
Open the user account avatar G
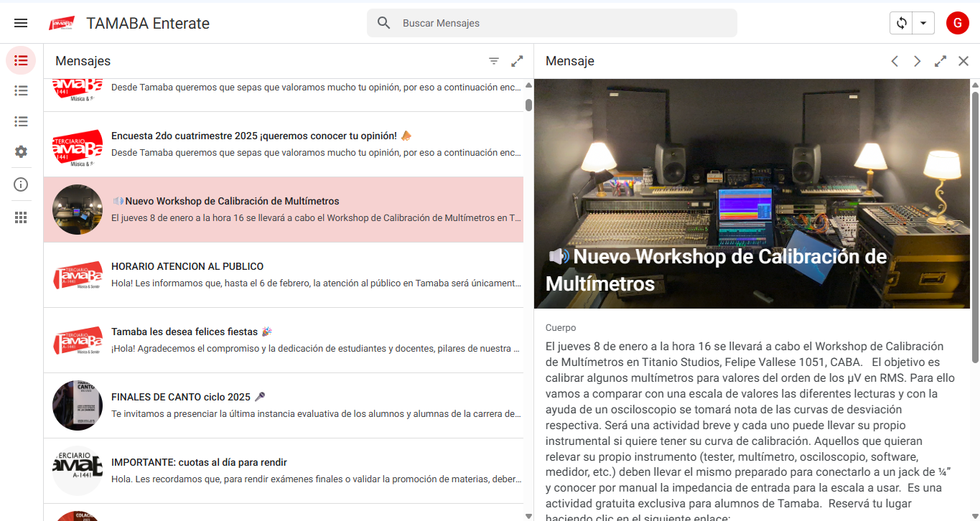[957, 23]
